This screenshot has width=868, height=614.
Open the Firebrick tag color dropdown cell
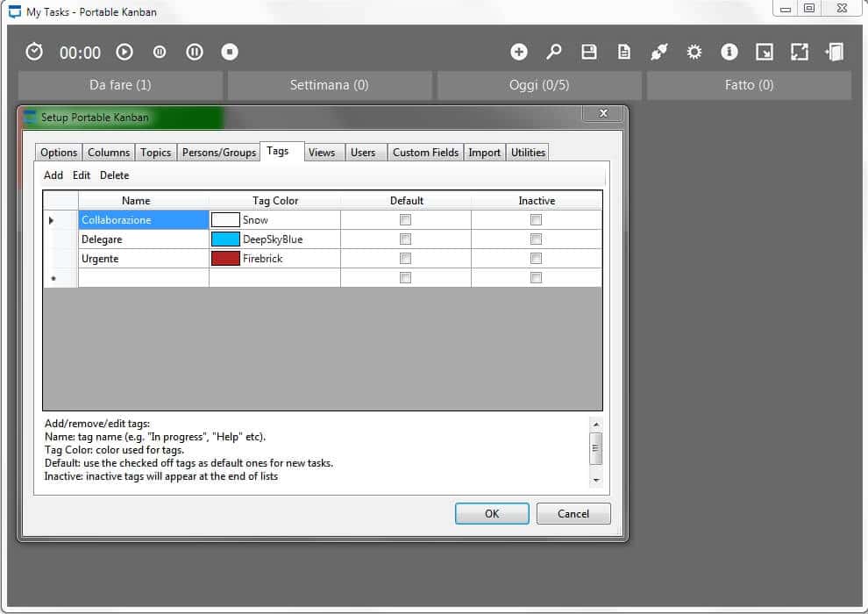(274, 259)
